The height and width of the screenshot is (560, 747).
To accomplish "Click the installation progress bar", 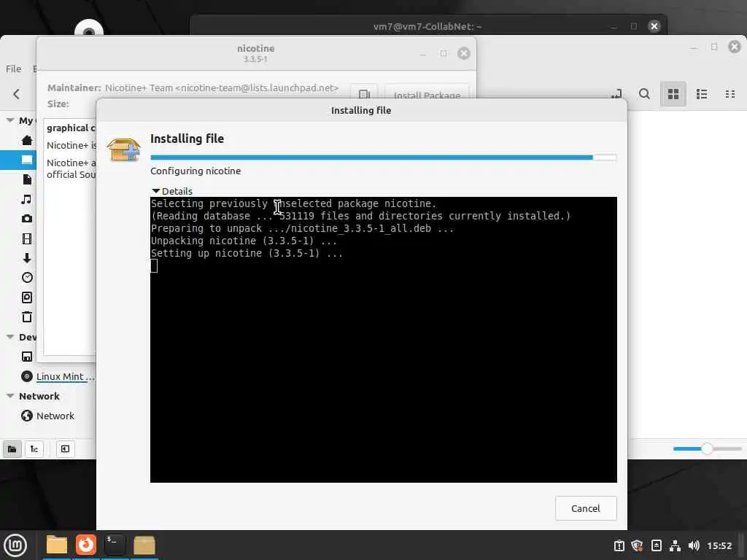I will click(x=383, y=157).
